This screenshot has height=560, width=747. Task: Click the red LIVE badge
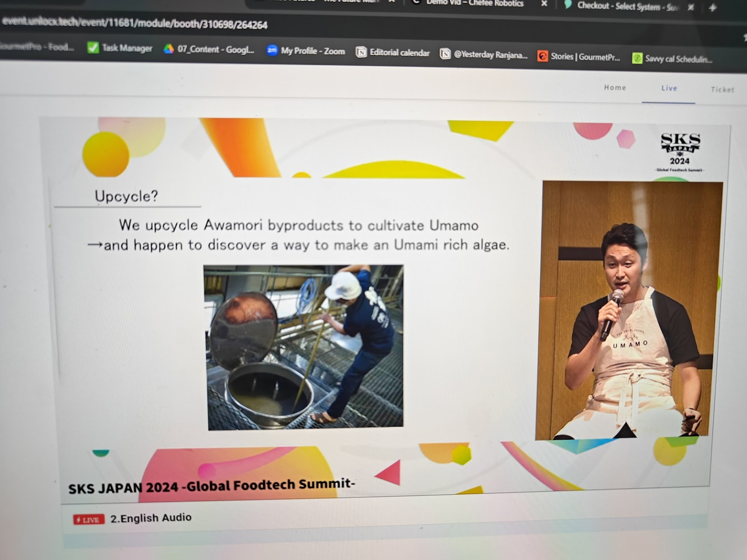[89, 519]
